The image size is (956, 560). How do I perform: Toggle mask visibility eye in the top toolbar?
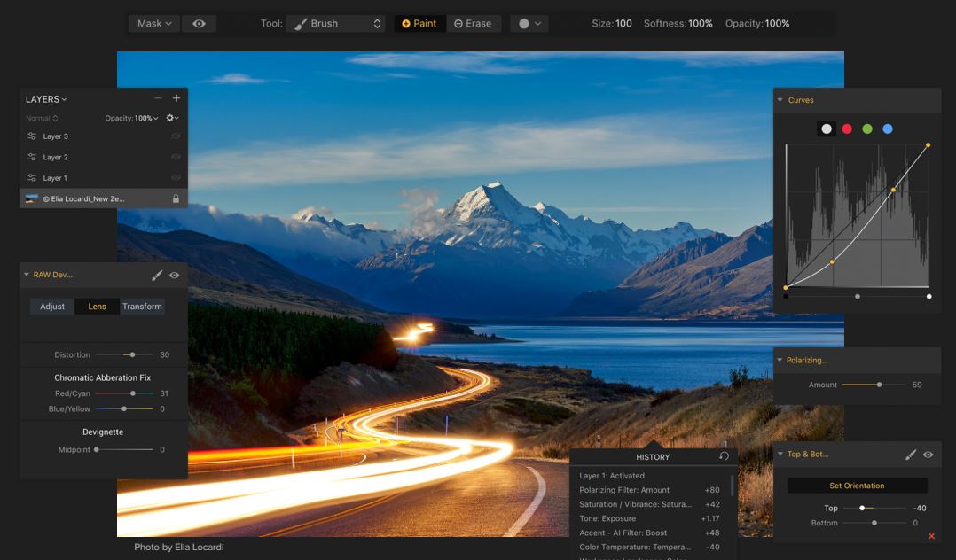point(199,24)
